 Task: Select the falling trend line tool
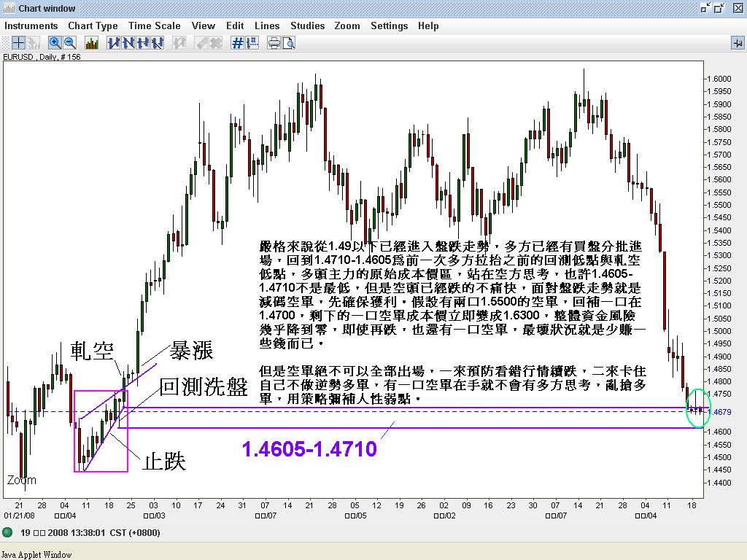pos(128,43)
